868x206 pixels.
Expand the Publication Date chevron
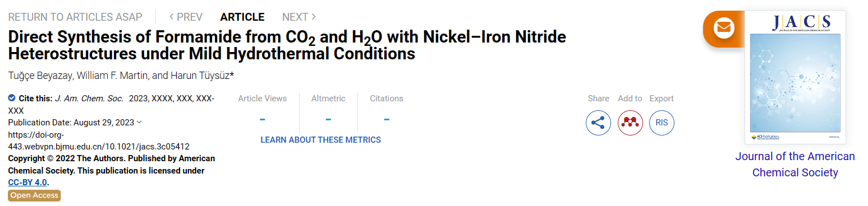(139, 122)
